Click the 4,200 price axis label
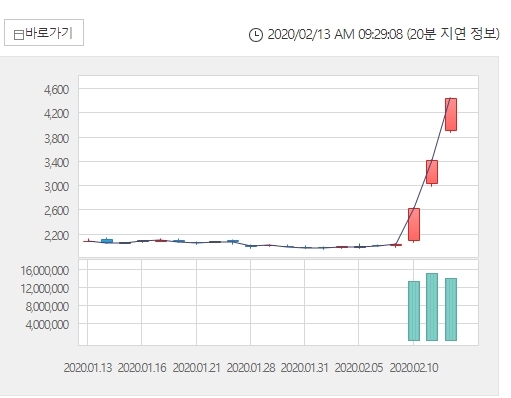Screen dimensions: 511x398 [x=56, y=114]
